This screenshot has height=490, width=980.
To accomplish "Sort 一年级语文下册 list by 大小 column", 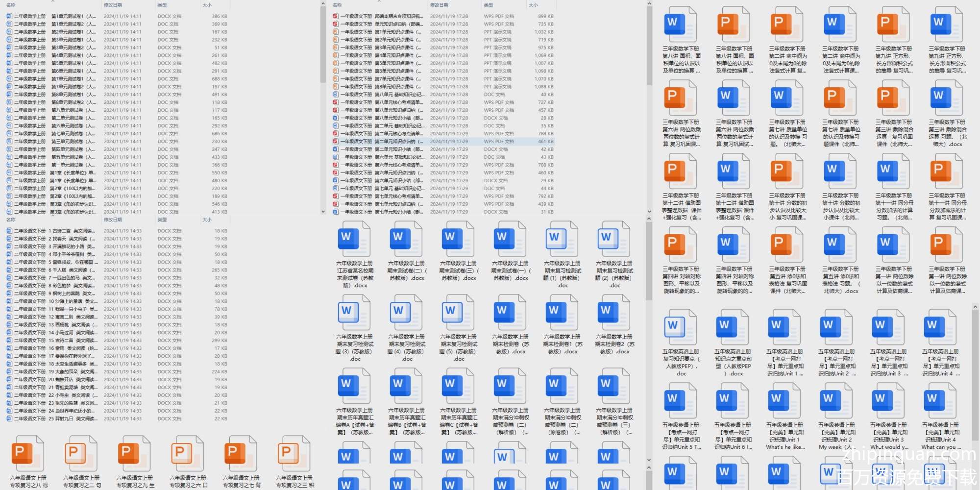I will pos(533,5).
